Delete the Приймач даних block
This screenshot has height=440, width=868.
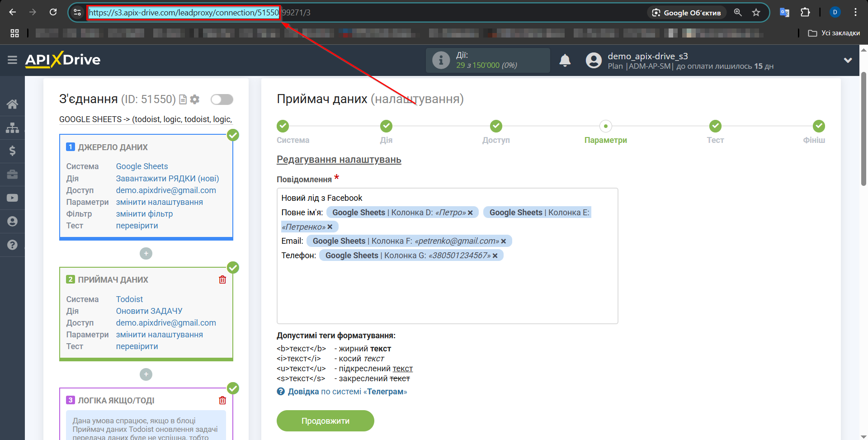point(222,279)
